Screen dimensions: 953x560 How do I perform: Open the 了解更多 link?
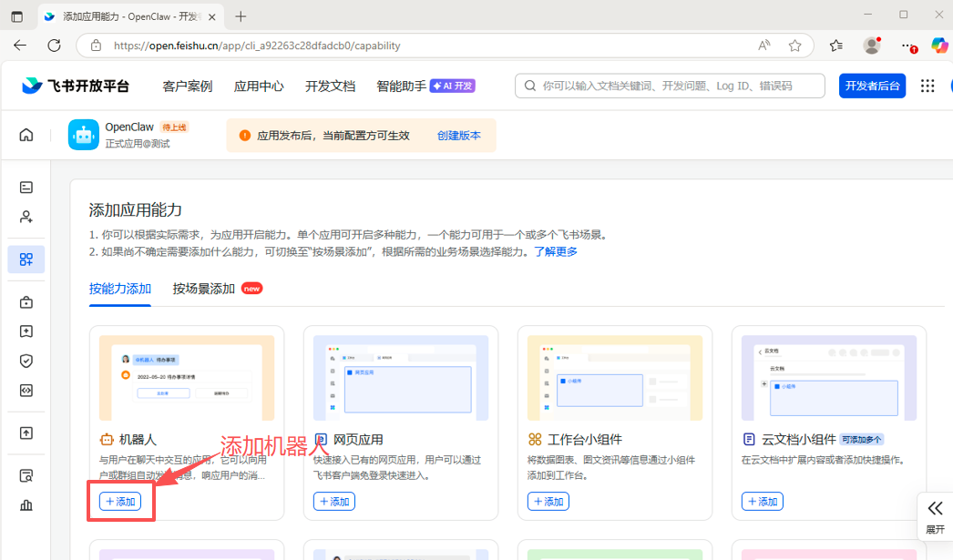(557, 251)
